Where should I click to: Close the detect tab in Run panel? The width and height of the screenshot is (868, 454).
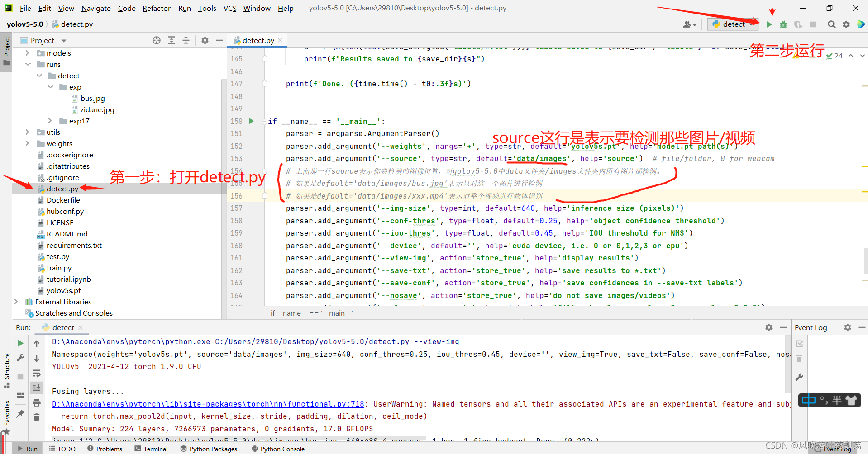(81, 327)
